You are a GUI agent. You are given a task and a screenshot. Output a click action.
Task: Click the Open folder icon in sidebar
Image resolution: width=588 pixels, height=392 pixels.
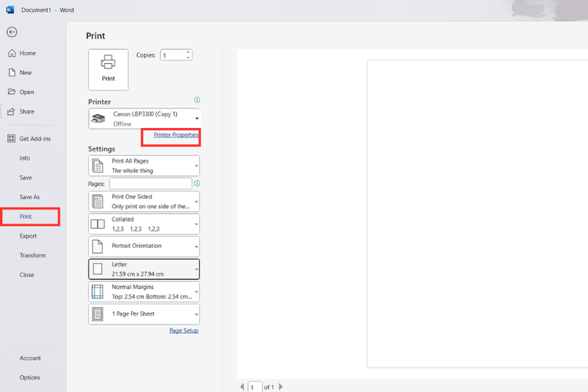click(x=12, y=92)
